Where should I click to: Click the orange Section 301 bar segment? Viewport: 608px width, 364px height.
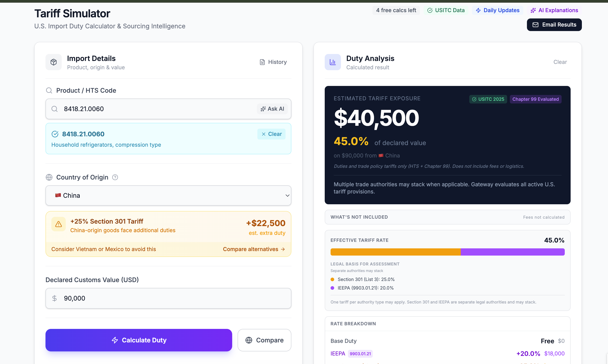[395, 252]
